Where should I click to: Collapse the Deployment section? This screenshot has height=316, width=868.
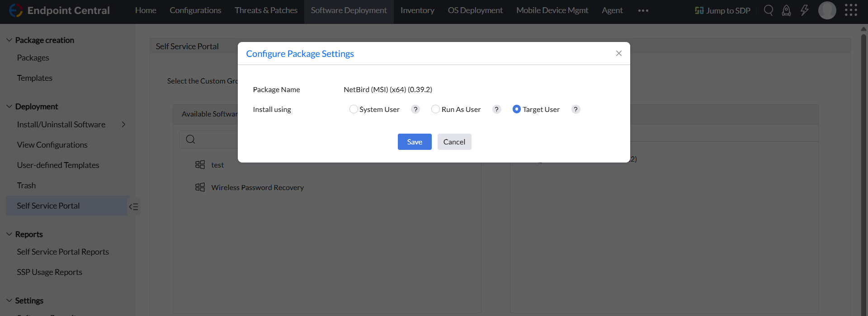[x=9, y=107]
